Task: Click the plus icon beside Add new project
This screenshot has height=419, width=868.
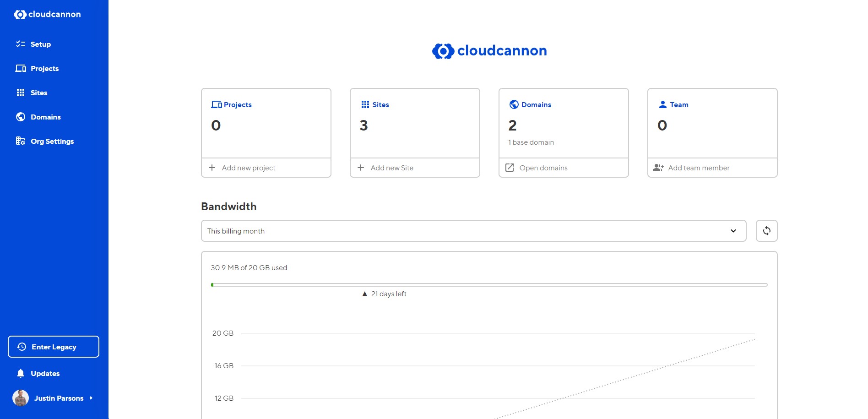Action: 212,168
